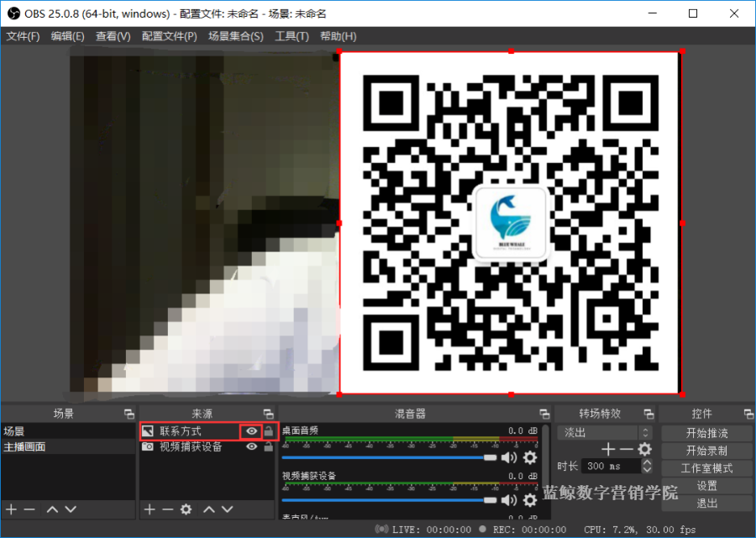Move source down in 来源 list

pos(227,509)
